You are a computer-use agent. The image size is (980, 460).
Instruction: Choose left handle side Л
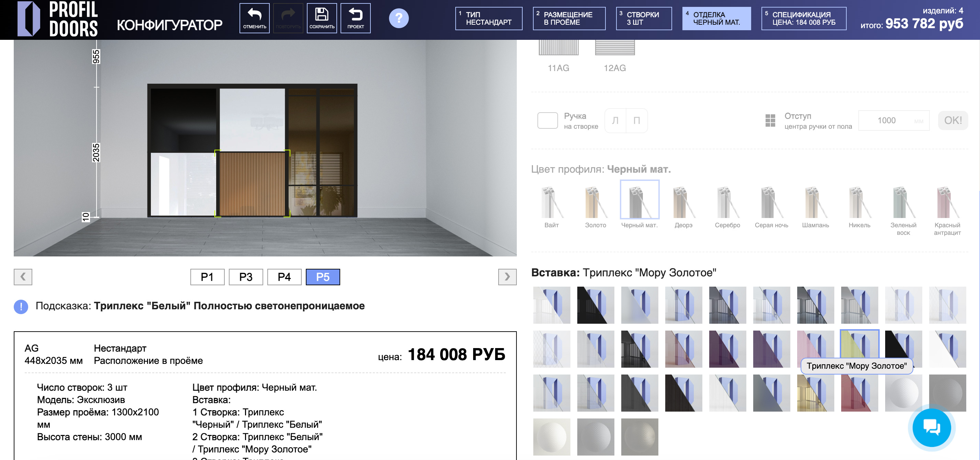(615, 120)
